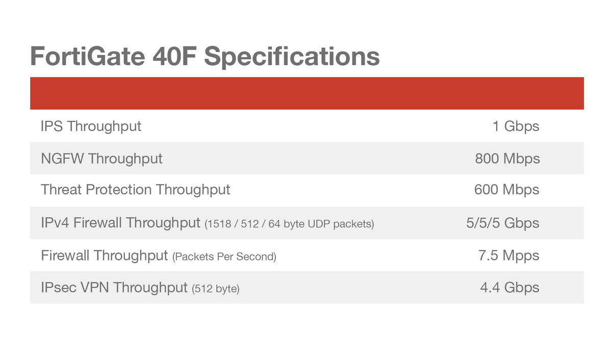The image size is (612, 364).
Task: Click the red table header bar
Action: click(307, 93)
